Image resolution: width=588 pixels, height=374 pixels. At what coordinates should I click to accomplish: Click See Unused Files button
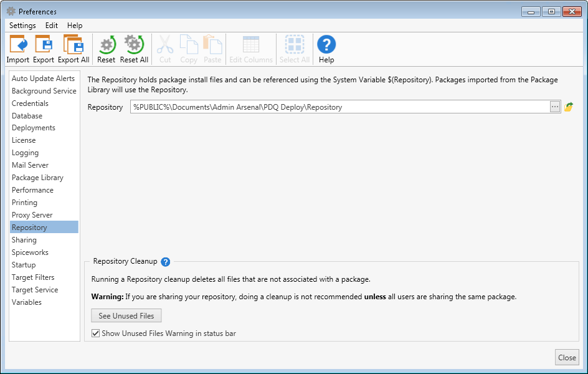click(126, 316)
